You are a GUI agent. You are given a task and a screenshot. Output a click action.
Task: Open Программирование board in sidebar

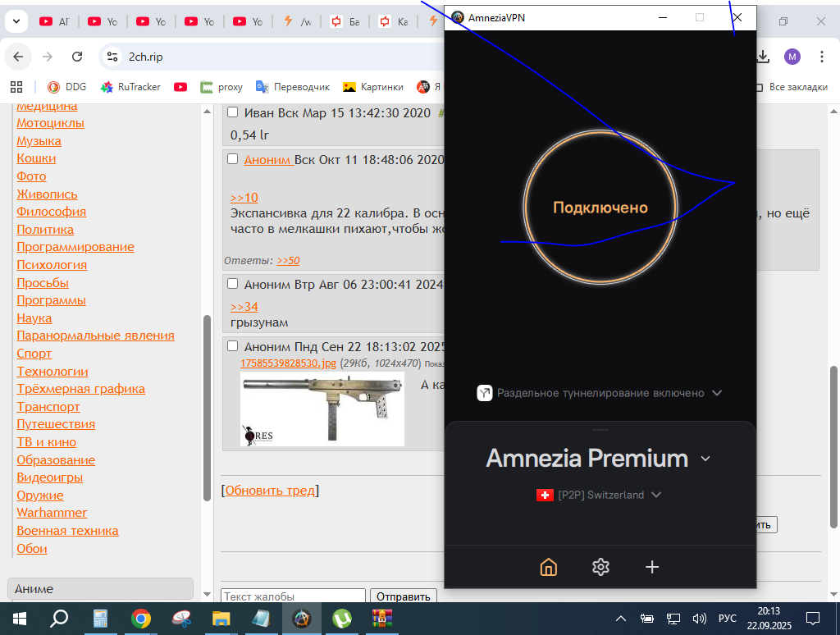[x=75, y=247]
